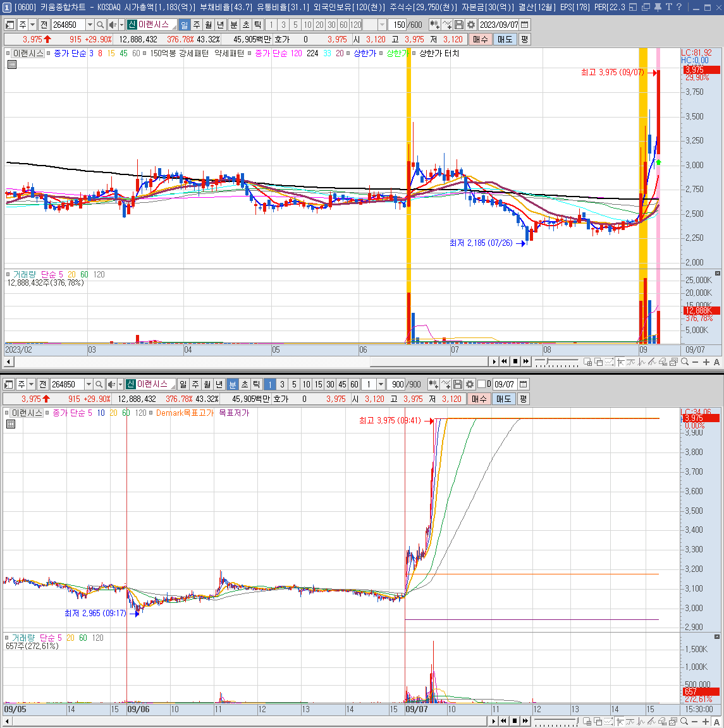The image size is (724, 728).
Task: Toggle 거래량 volume indicator marker in upper chart
Action: (x=8, y=274)
